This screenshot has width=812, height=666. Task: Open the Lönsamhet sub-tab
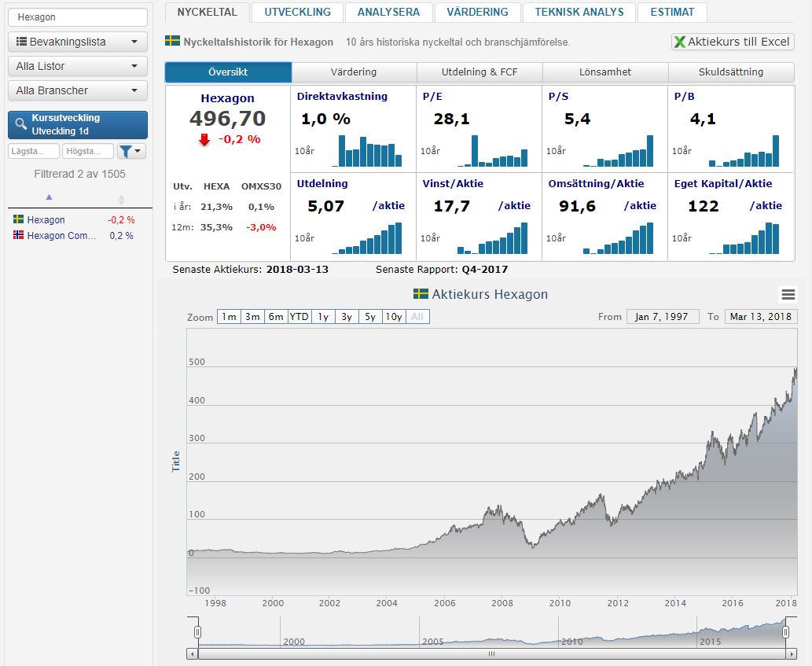point(604,72)
